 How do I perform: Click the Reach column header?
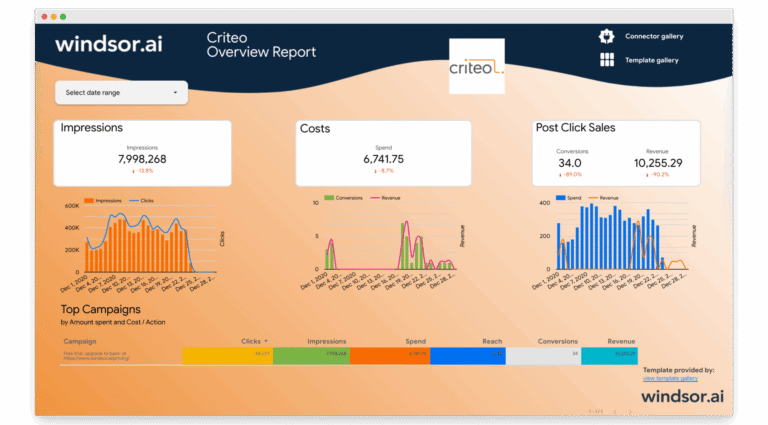click(492, 341)
